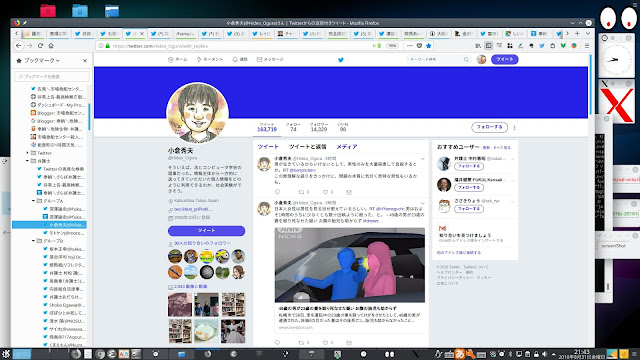Open the Shoko Egawa bookmark
The height and width of the screenshot is (360, 640).
(64, 305)
